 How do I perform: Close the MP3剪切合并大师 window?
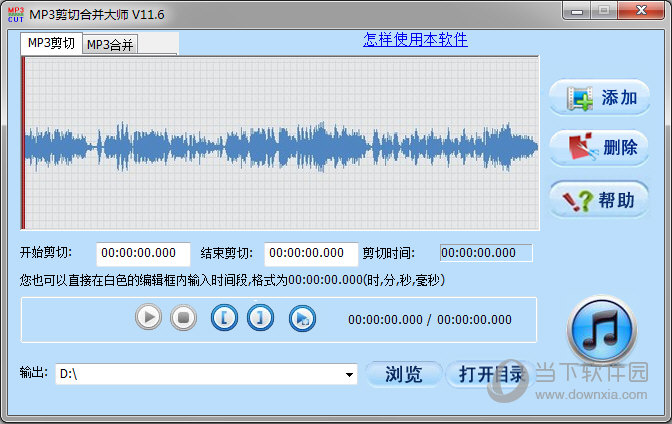point(641,11)
